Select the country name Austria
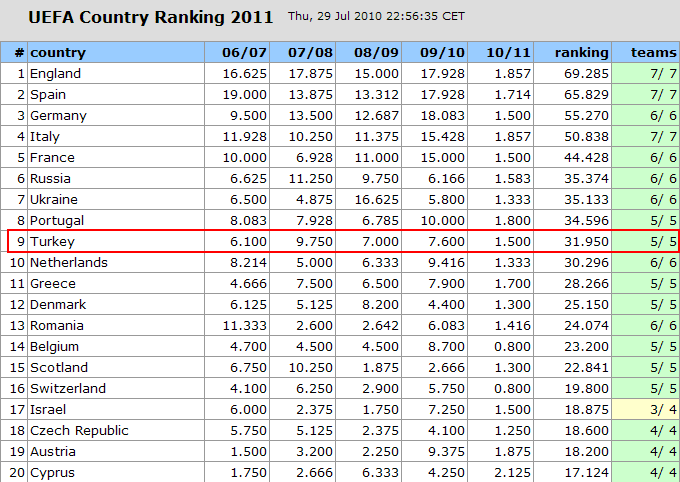Screen dimensions: 680x482 [52, 452]
